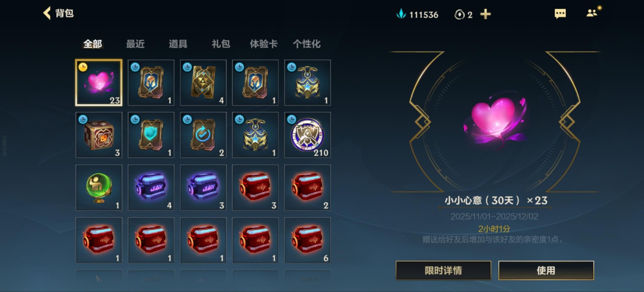Viewport: 644px width, 292px height.
Task: Open the 个性化 tab
Action: [307, 44]
